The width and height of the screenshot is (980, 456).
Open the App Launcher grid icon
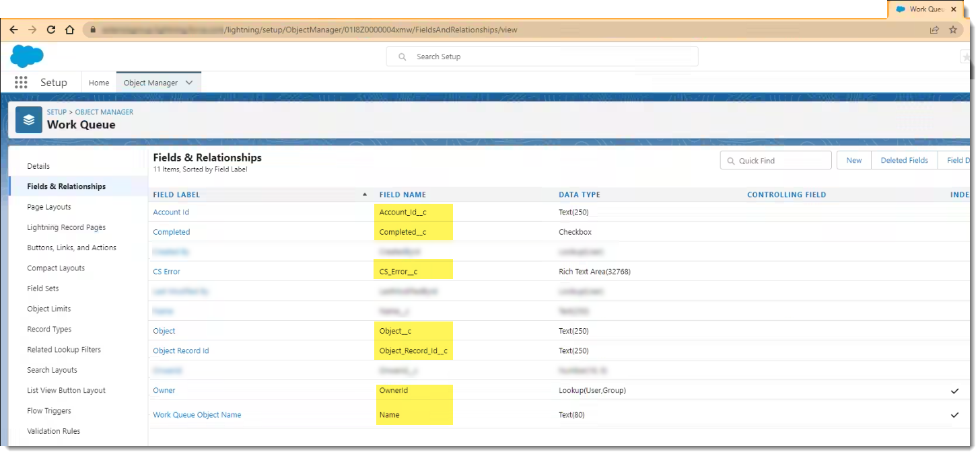21,83
